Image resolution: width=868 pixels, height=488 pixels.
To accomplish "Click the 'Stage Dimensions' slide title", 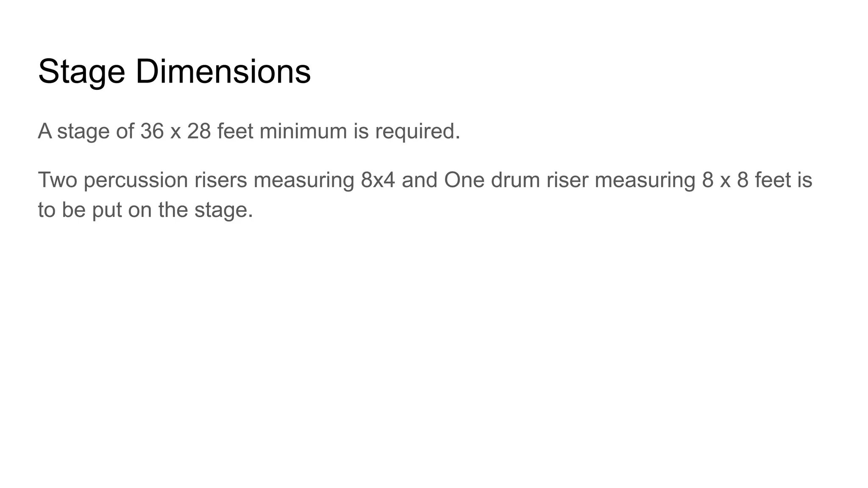I will click(174, 72).
